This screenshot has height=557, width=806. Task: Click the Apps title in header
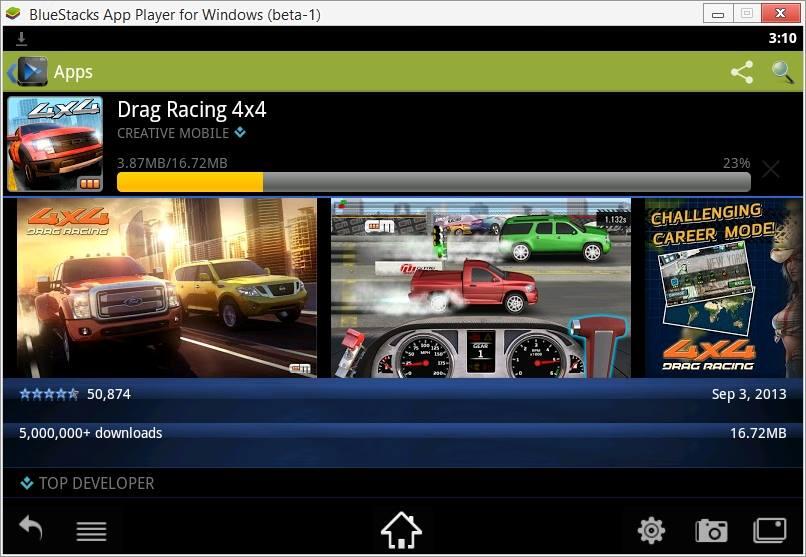pos(73,72)
